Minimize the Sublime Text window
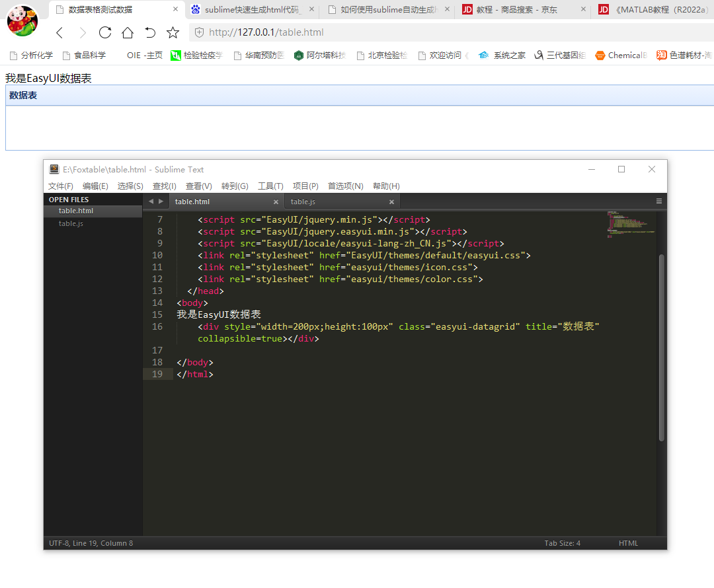The width and height of the screenshot is (714, 588). tap(592, 169)
